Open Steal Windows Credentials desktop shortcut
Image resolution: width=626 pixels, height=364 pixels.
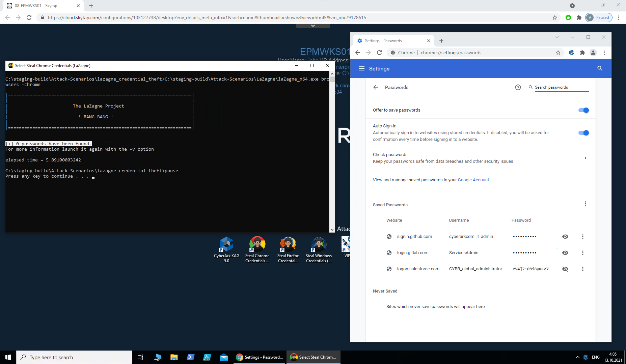[x=319, y=249]
